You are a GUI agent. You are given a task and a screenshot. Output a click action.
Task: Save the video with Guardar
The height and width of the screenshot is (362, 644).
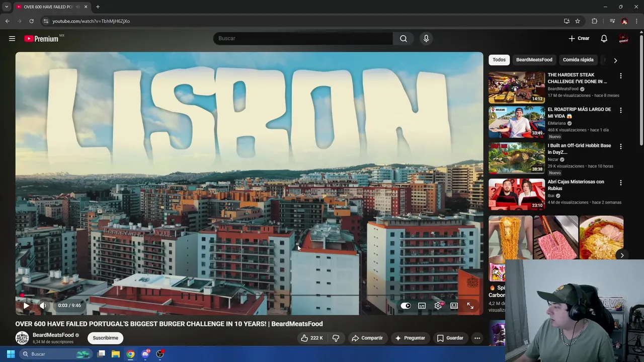coord(450,338)
